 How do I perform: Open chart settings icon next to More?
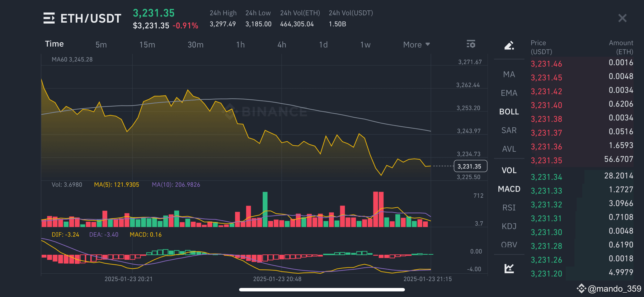[x=471, y=44]
